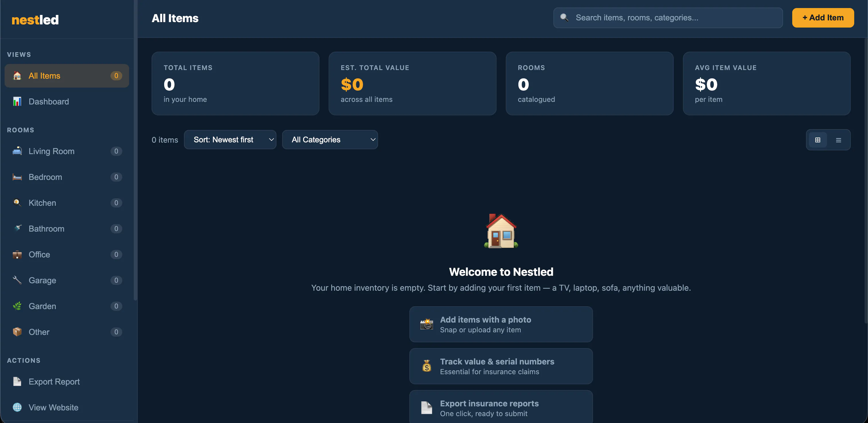Click the 'Welcome to Nestled' heading

pyautogui.click(x=501, y=272)
